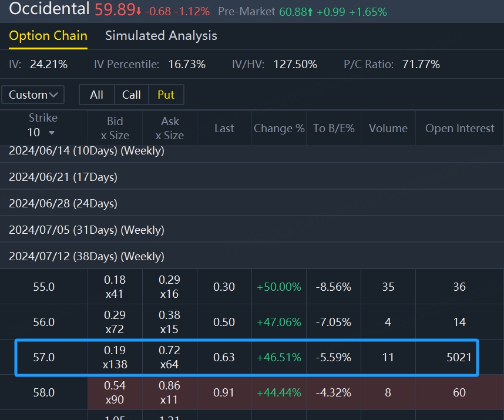This screenshot has width=504, height=420.
Task: Open the Custom dropdown
Action: (x=32, y=95)
